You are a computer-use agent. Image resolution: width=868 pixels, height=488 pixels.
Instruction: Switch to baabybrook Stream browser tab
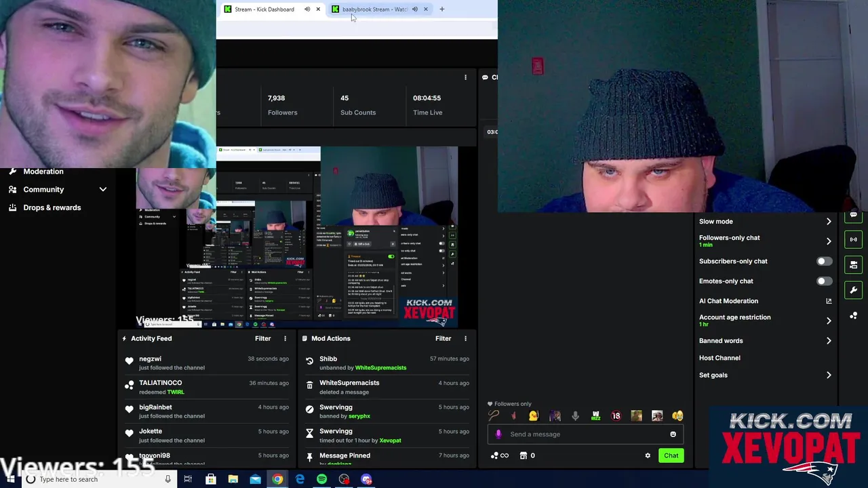point(374,9)
